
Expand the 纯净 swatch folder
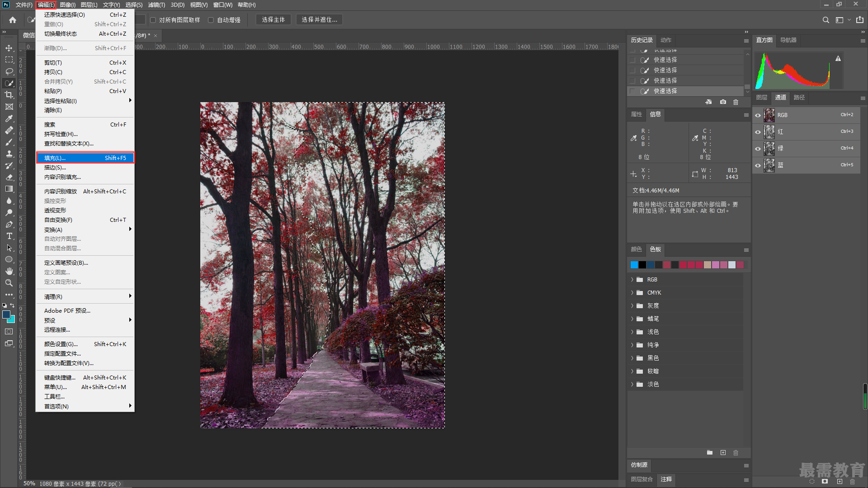tap(632, 345)
